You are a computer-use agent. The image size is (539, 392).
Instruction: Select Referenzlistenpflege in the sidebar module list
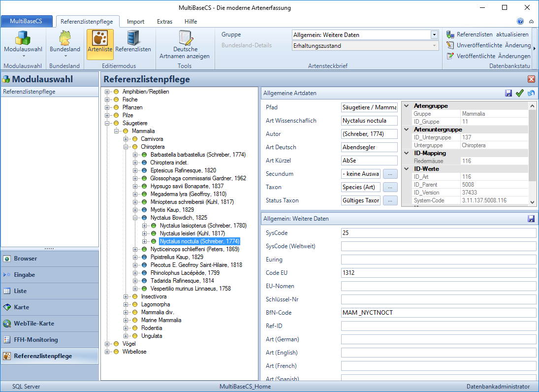(x=50, y=356)
